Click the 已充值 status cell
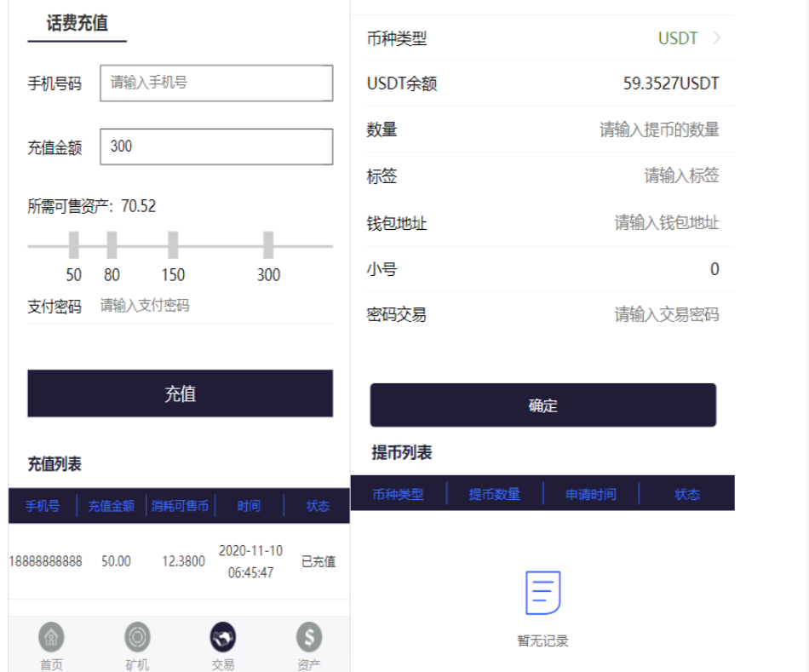Image resolution: width=809 pixels, height=672 pixels. (x=318, y=561)
